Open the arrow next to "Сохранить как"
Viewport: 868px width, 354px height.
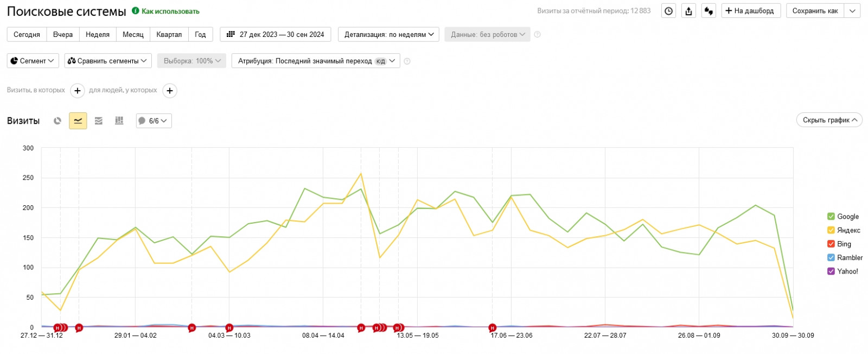tap(852, 11)
